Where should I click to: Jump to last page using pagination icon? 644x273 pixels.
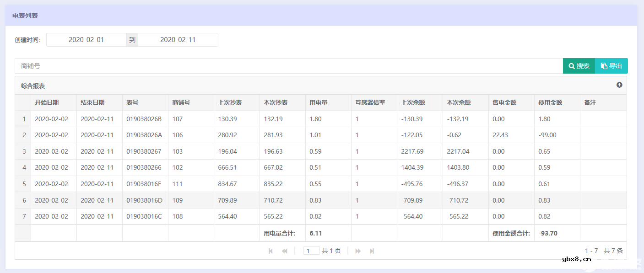(x=371, y=251)
